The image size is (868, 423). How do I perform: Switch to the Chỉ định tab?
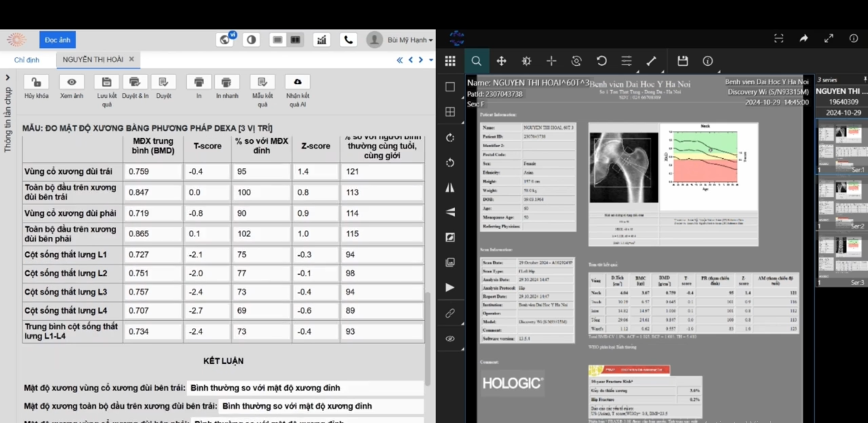[27, 60]
